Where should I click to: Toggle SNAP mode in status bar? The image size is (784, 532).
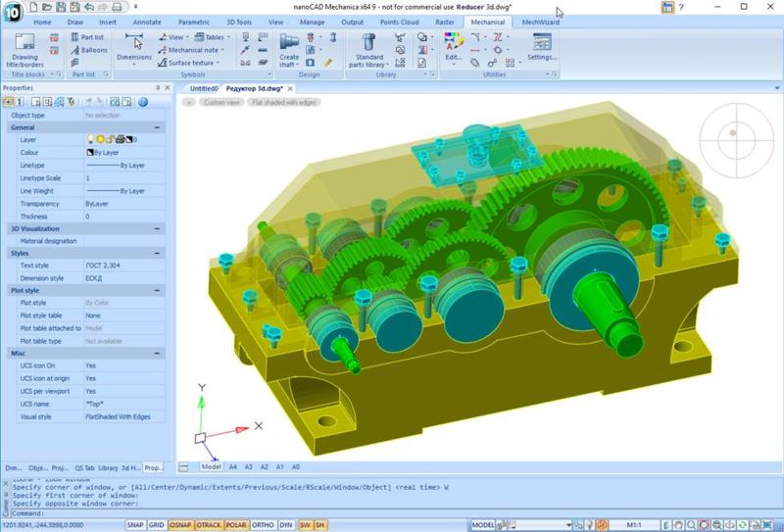pyautogui.click(x=135, y=525)
